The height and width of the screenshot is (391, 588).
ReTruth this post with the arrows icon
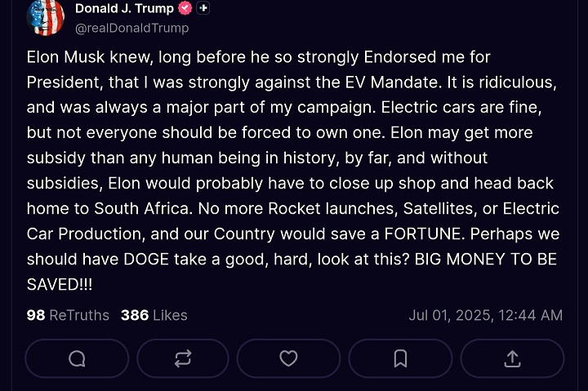[x=183, y=358]
